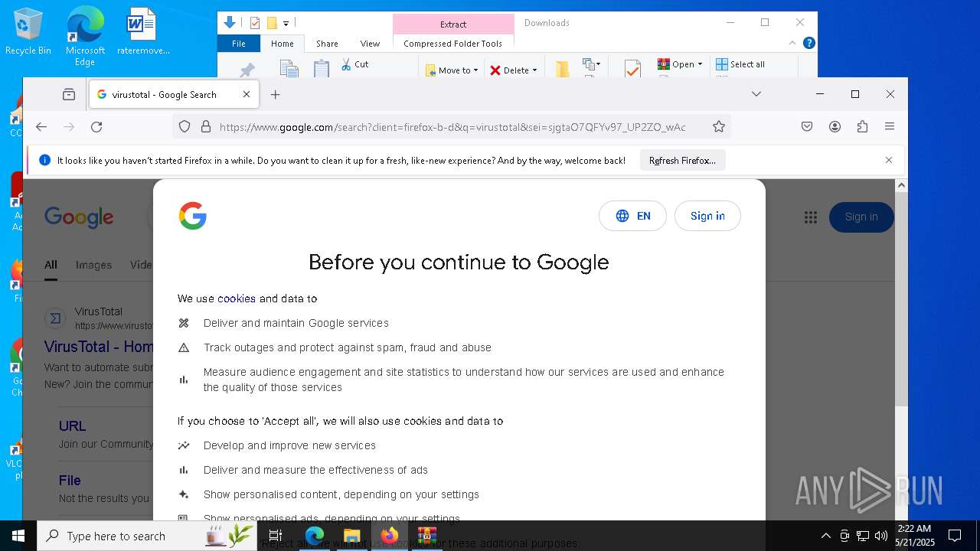This screenshot has height=551, width=980.
Task: Dismiss the Refresh Firefox notification bar
Action: 889,161
